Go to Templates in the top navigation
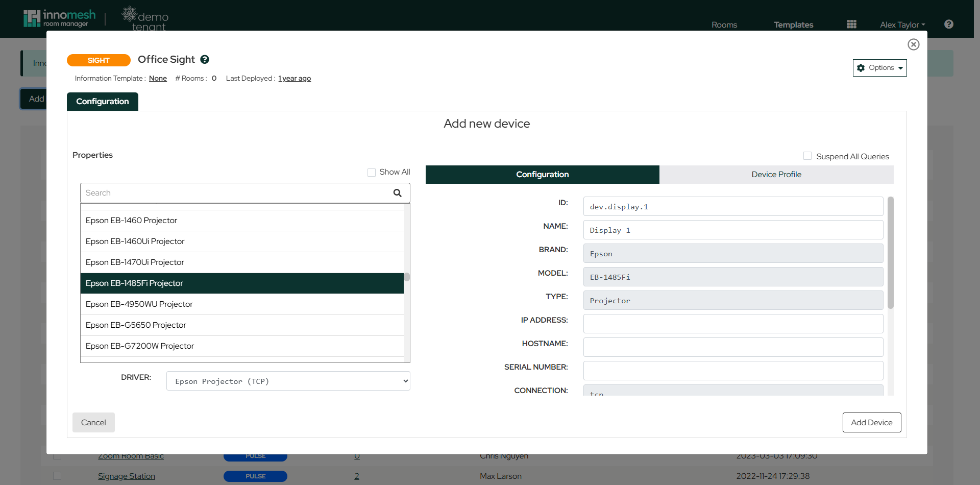980x485 pixels. [x=793, y=25]
